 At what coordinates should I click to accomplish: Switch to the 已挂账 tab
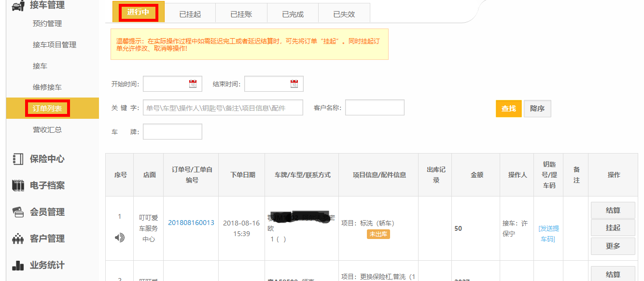pos(241,14)
